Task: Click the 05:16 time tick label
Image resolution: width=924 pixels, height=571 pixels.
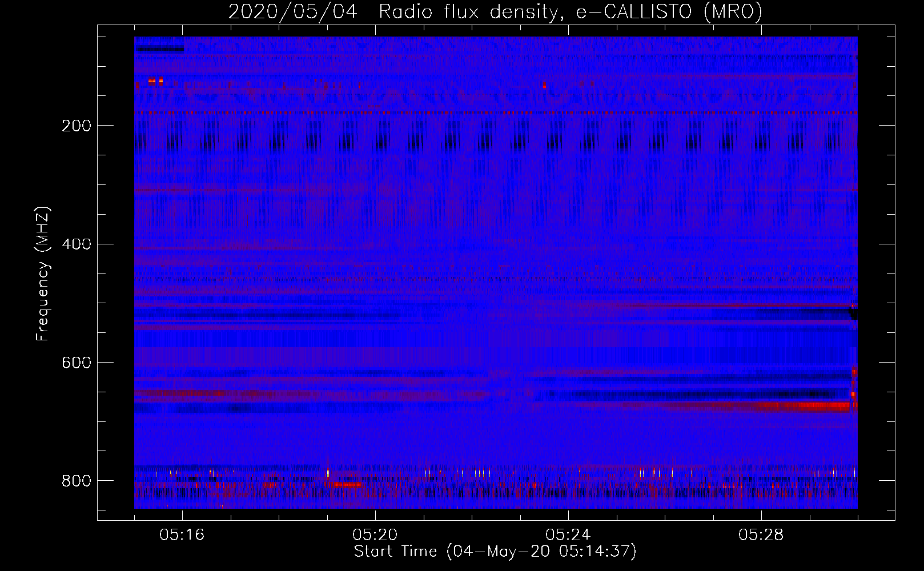Action: tap(182, 535)
